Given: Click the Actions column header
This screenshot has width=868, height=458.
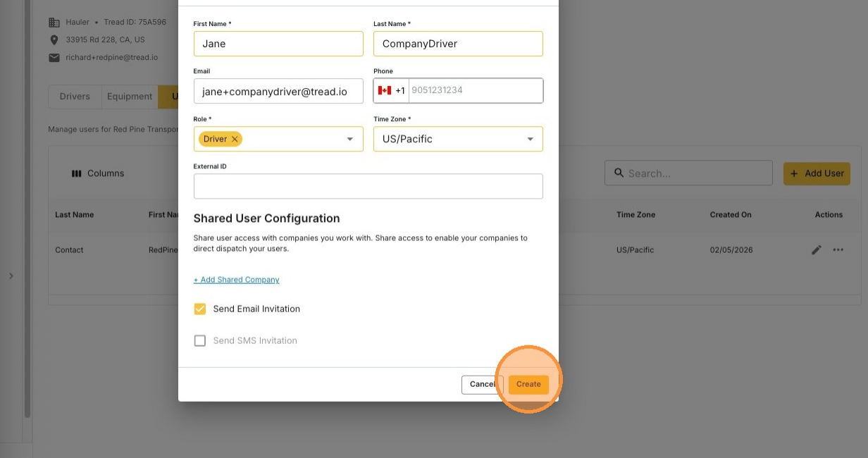Looking at the screenshot, I should (x=829, y=215).
